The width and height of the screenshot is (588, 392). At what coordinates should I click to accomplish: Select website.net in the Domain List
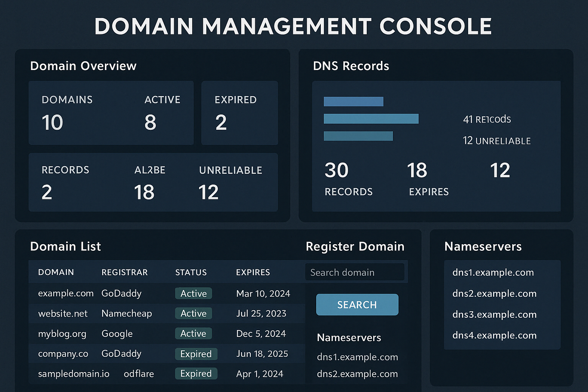[63, 314]
